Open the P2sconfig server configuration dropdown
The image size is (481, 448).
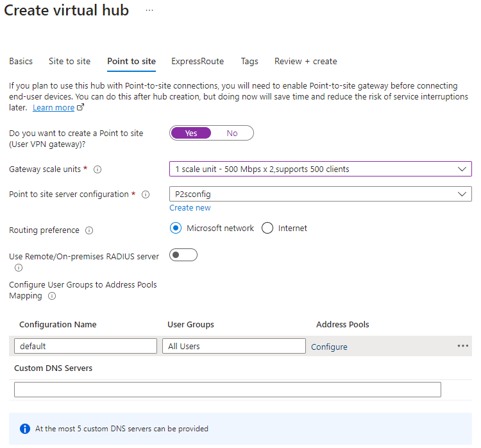tap(320, 194)
